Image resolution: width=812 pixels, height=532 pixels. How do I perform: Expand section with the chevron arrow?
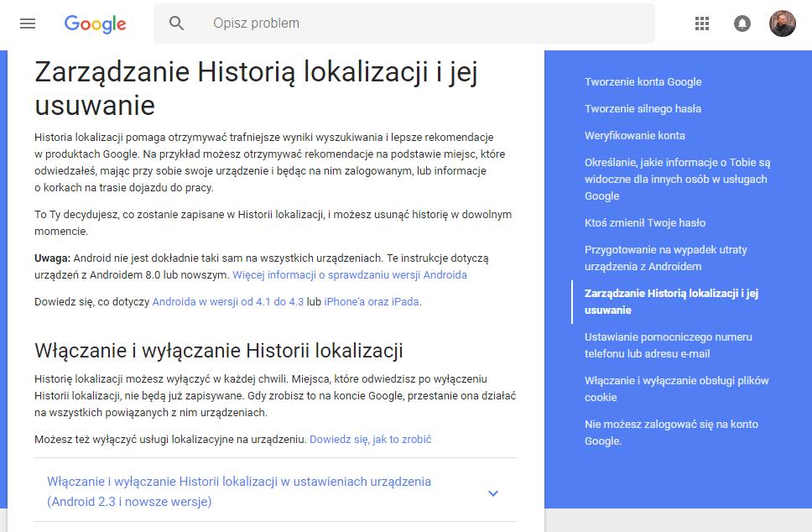493,493
